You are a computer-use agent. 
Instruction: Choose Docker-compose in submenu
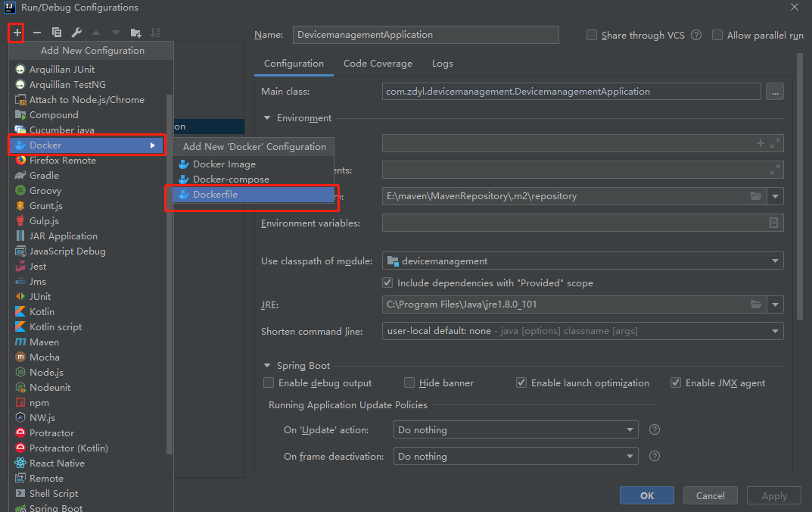(254, 180)
